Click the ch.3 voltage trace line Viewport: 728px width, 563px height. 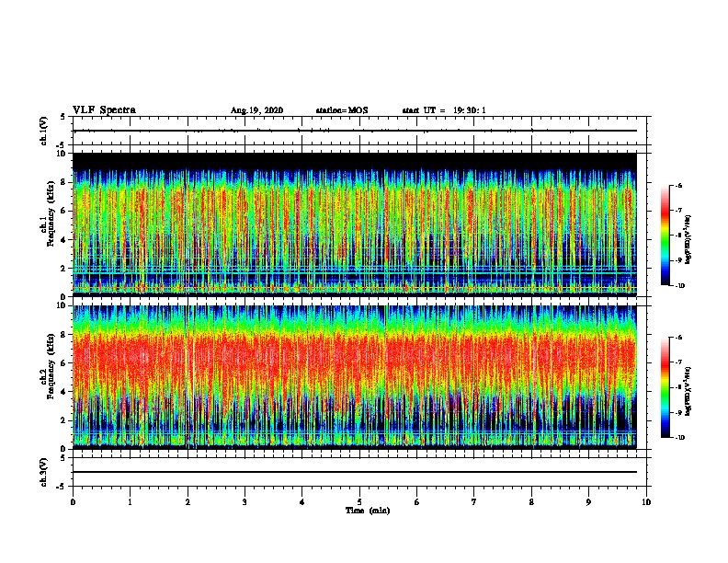355,472
